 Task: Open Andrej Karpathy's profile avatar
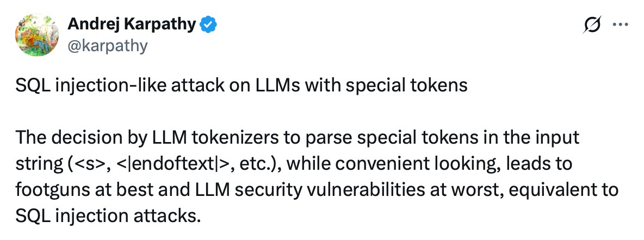37,35
